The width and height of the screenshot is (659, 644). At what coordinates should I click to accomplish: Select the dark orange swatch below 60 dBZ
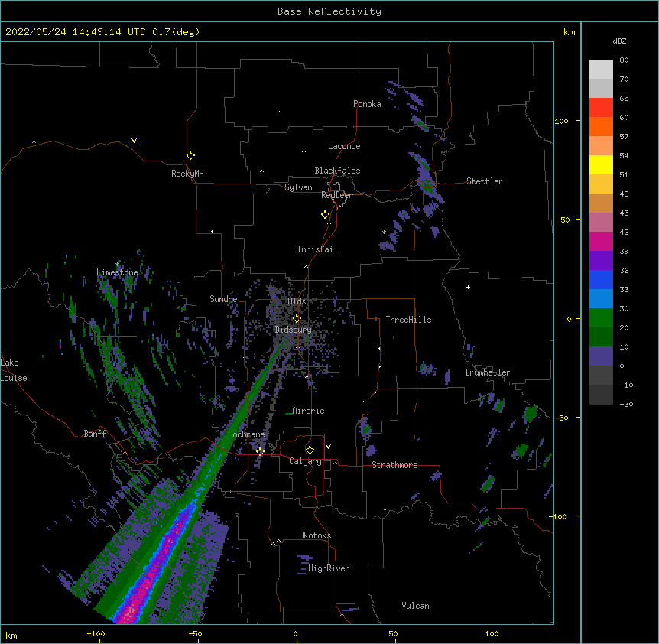601,126
